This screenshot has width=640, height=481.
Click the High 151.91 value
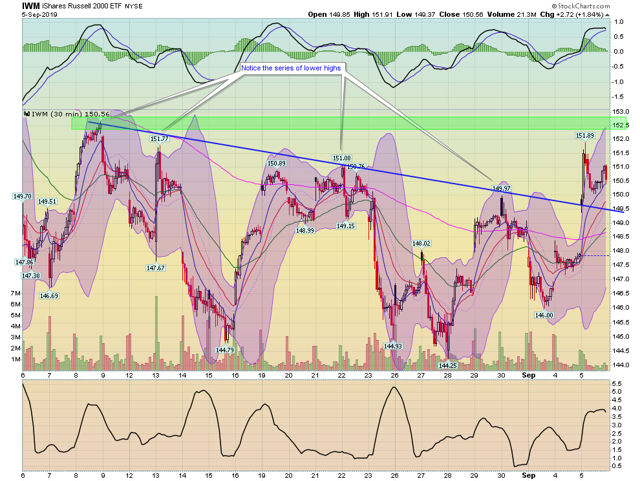click(373, 14)
